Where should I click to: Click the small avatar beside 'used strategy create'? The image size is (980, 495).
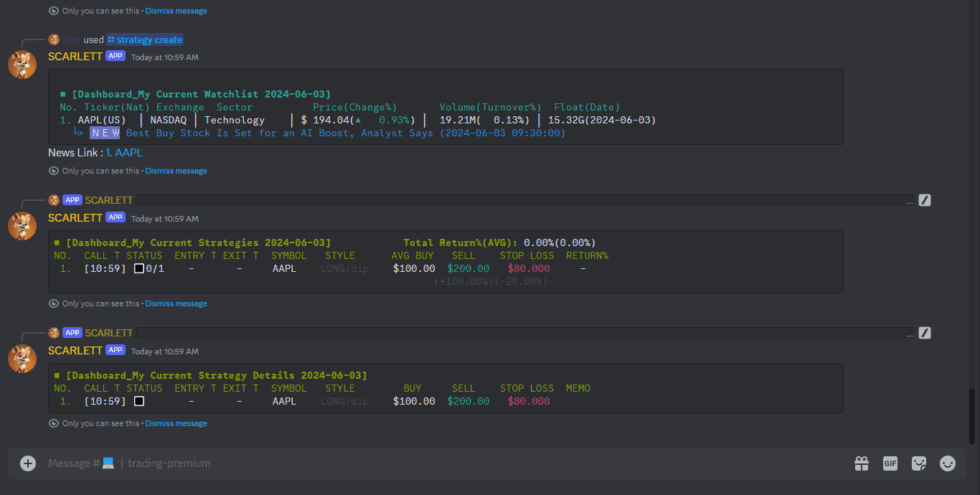click(54, 39)
